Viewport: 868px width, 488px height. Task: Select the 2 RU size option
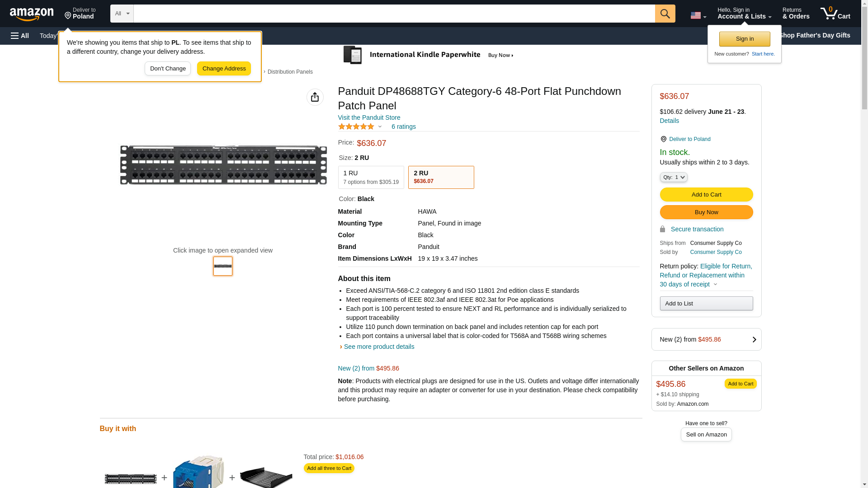pyautogui.click(x=441, y=177)
